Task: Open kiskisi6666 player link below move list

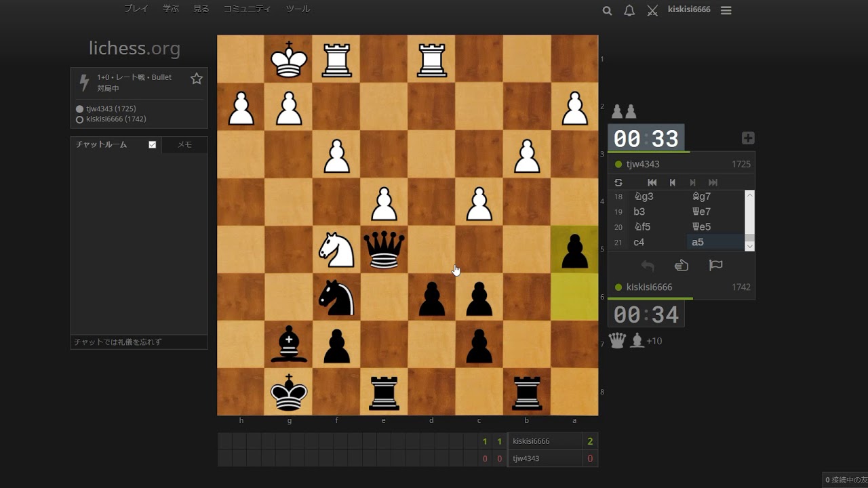Action: pyautogui.click(x=649, y=287)
